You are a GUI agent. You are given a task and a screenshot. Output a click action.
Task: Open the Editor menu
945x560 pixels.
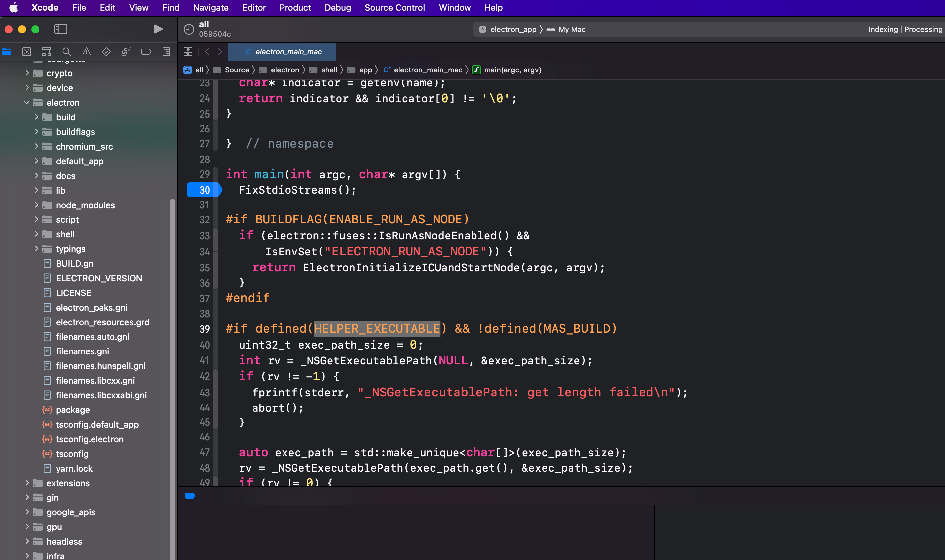click(x=254, y=8)
